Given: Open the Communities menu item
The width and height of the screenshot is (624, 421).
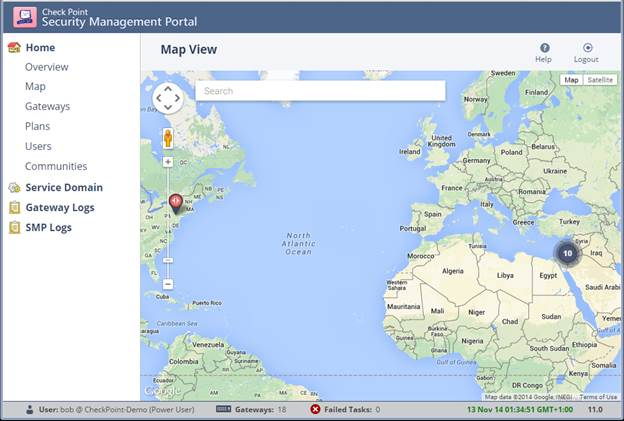Looking at the screenshot, I should tap(56, 166).
